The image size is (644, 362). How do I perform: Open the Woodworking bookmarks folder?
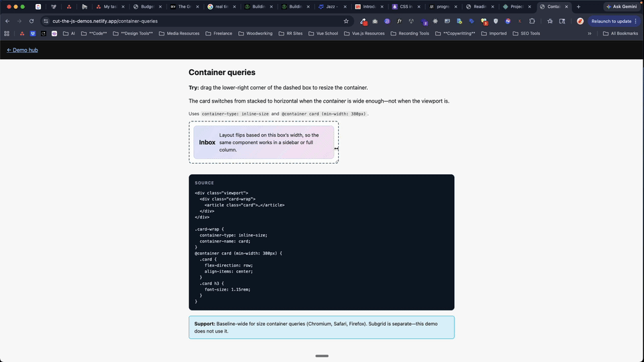(256, 34)
